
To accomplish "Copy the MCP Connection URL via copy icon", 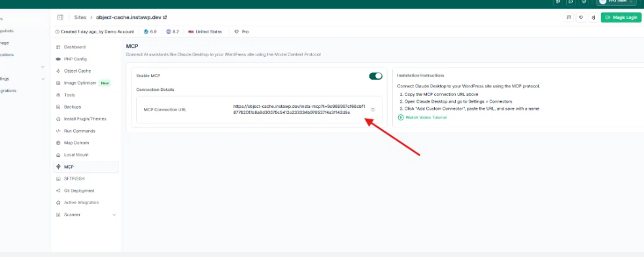I will click(x=373, y=110).
